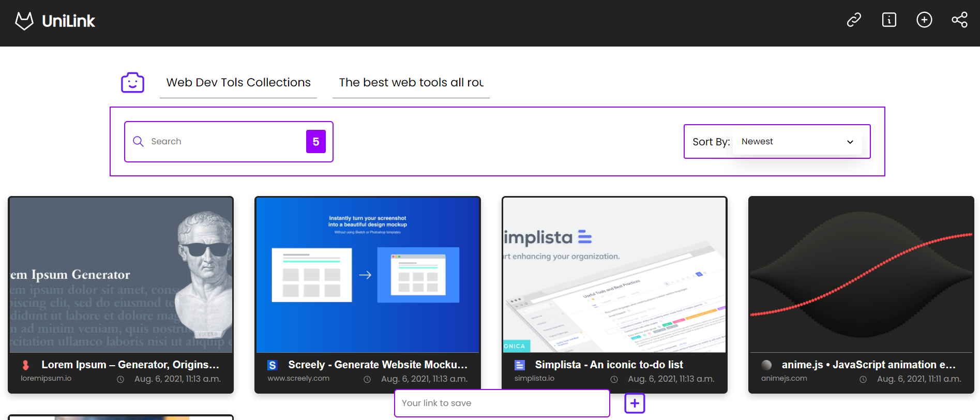
Task: Click the Simplista card favicon
Action: 520,365
